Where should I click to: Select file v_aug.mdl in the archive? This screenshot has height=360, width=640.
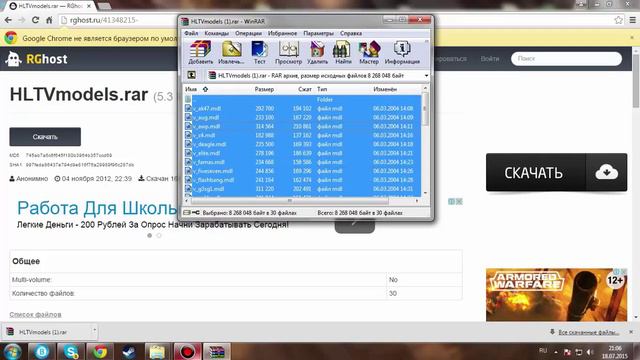pyautogui.click(x=302, y=118)
